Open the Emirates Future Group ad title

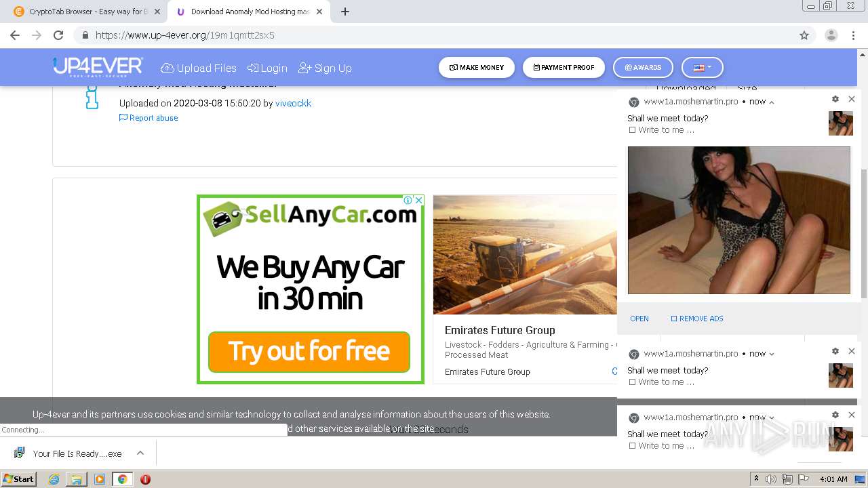500,330
